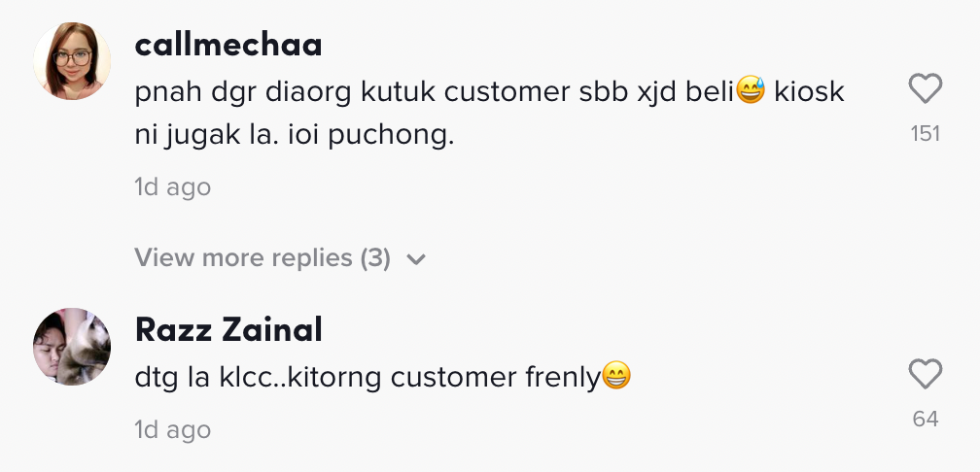This screenshot has height=472, width=980.
Task: Select the comment line 'ni jugak la. ioi puchong.'
Action: 295,136
